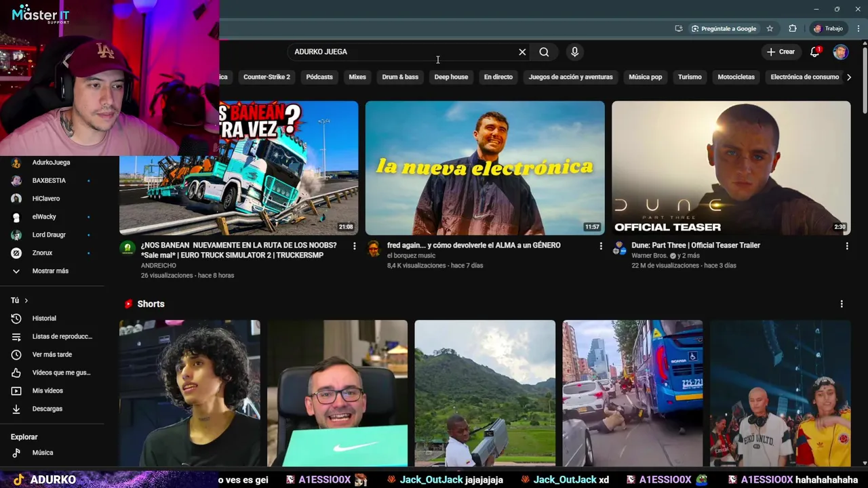Select Electrónica de consumo chip

tap(804, 77)
